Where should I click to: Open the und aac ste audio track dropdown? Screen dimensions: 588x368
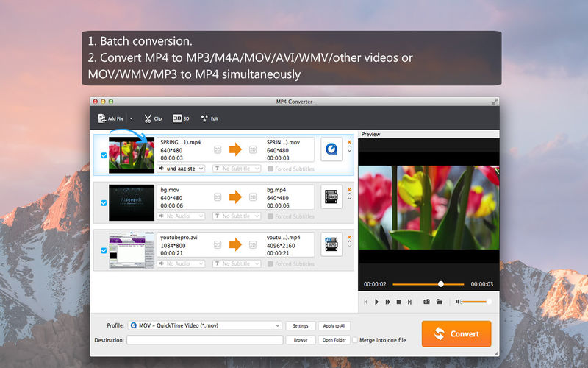pyautogui.click(x=181, y=169)
